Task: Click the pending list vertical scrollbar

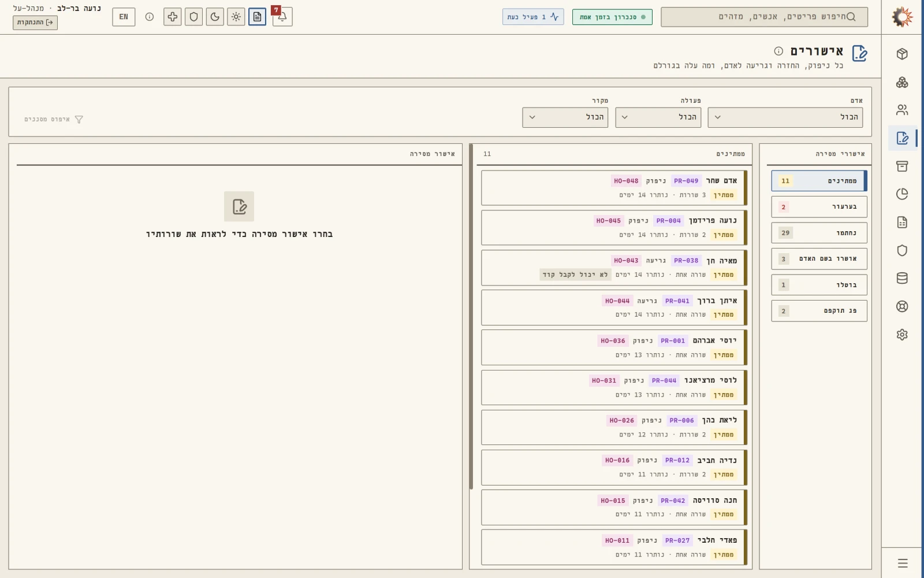Action: click(471, 317)
